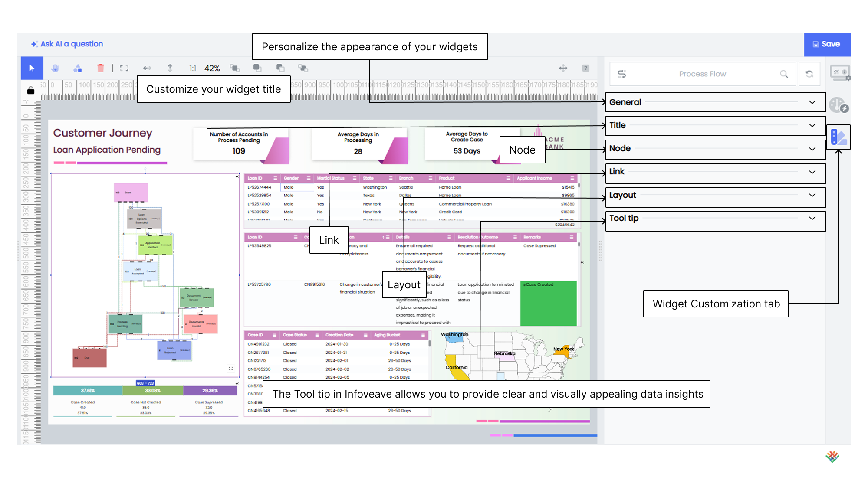Reset zoom with the 1:1 icon
868x503 pixels.
pyautogui.click(x=193, y=68)
